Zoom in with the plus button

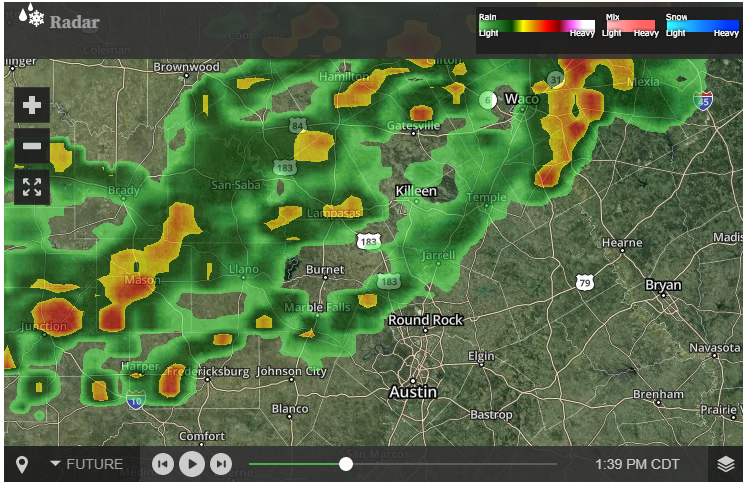click(32, 105)
